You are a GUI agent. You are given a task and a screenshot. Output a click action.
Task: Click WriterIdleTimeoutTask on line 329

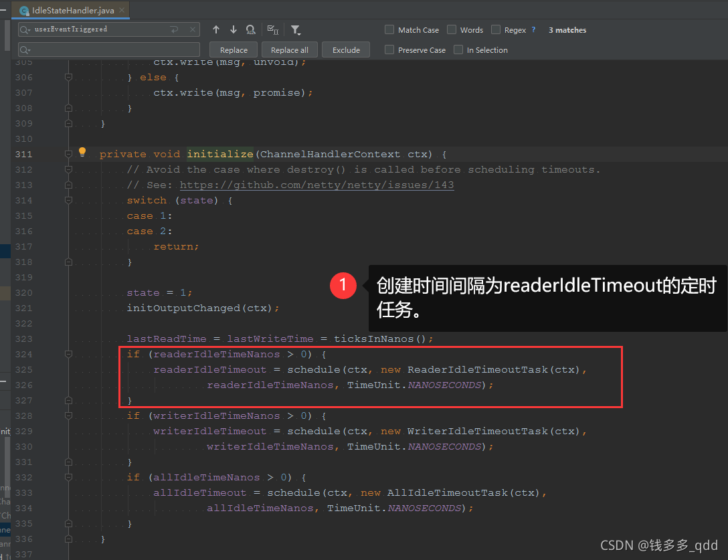click(478, 432)
